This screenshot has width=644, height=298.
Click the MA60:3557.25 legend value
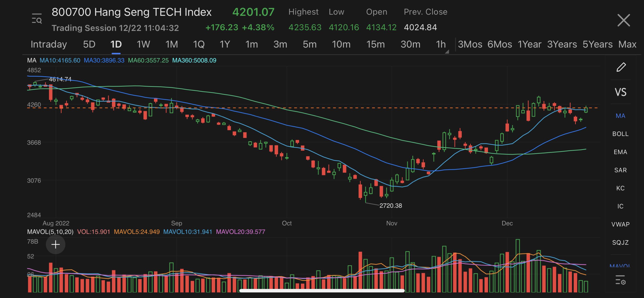(148, 60)
